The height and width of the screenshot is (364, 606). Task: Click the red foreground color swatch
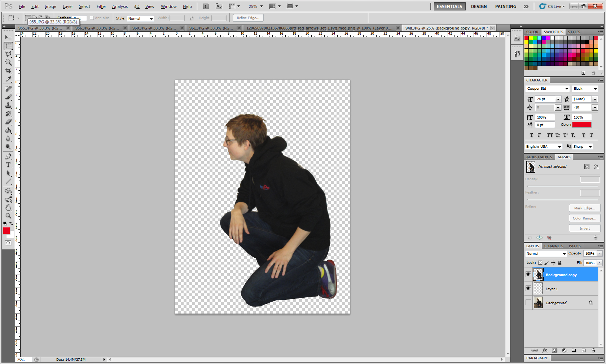(6, 231)
